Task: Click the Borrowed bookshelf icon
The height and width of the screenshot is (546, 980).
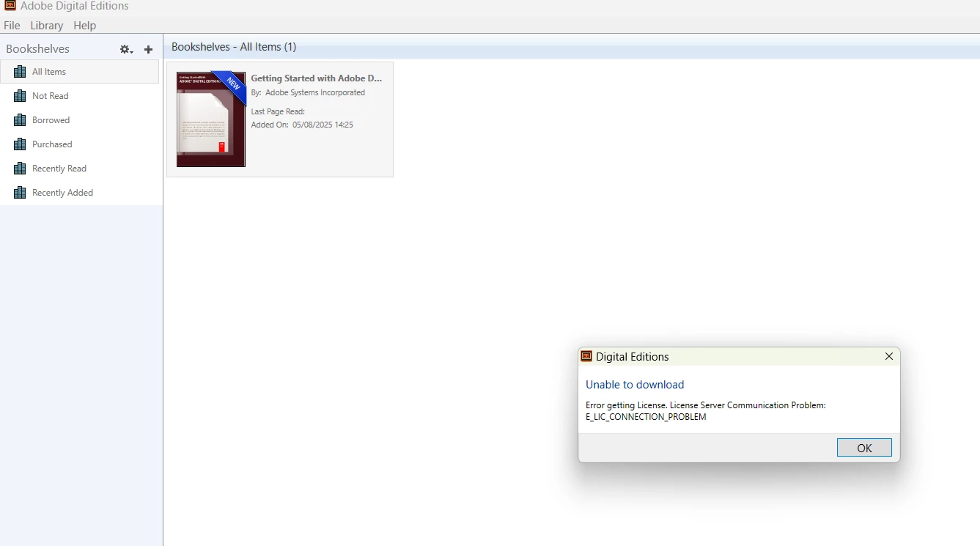Action: coord(20,120)
